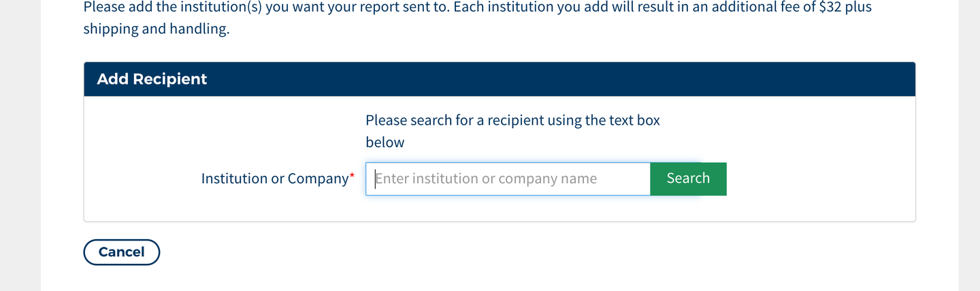Click the Add Recipient heading text
980x291 pixels.
click(x=152, y=79)
